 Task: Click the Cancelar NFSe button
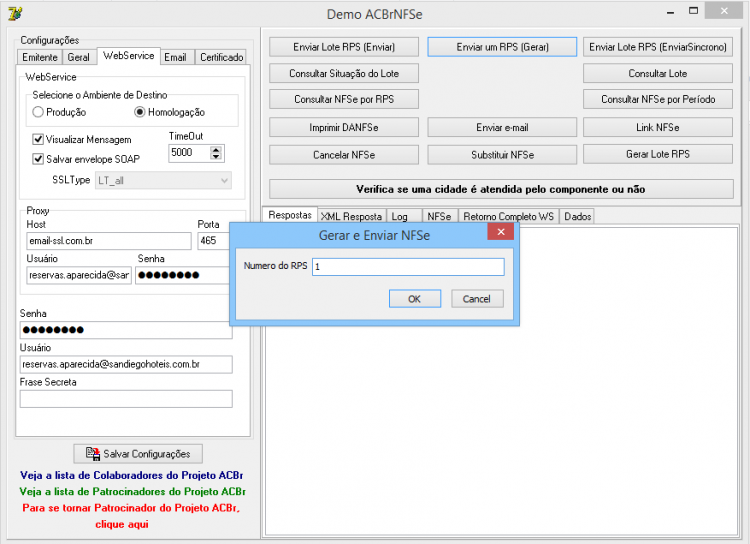[x=343, y=155]
